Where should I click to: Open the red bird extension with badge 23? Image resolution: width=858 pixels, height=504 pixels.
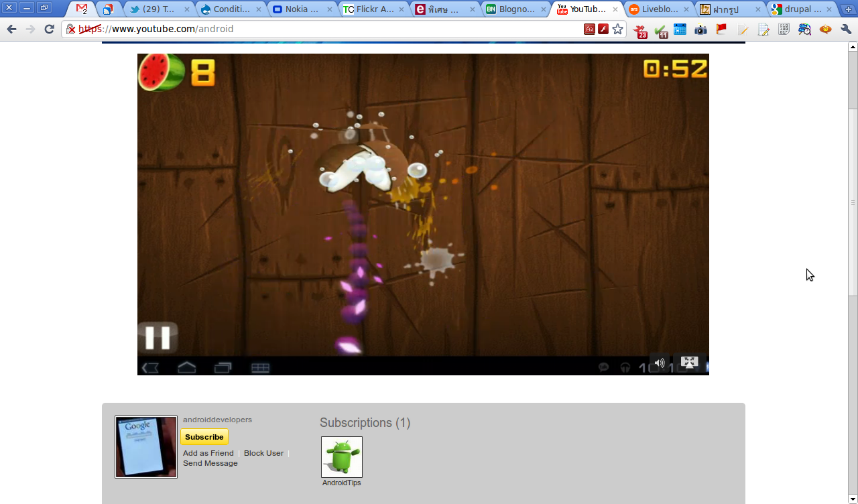[x=640, y=30]
